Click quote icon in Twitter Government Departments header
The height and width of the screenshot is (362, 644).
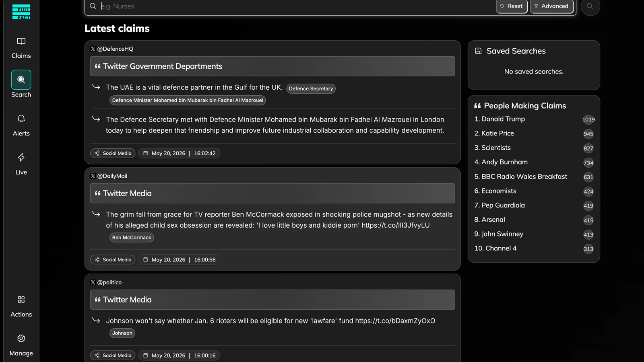point(97,66)
